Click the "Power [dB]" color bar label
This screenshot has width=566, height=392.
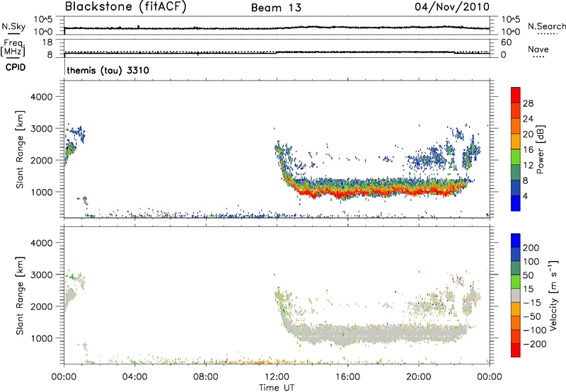pyautogui.click(x=541, y=149)
